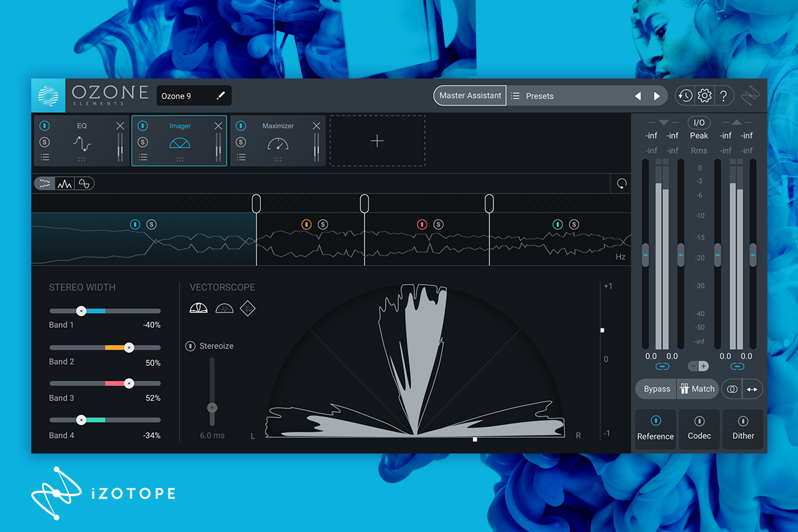Remove the EQ module with X
The width and height of the screenshot is (798, 532).
pos(120,126)
